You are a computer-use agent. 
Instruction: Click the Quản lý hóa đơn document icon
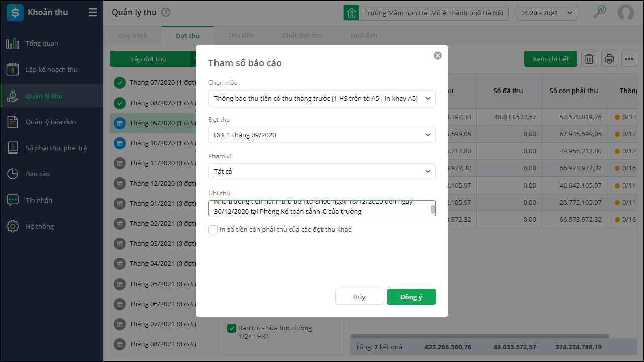pyautogui.click(x=13, y=122)
